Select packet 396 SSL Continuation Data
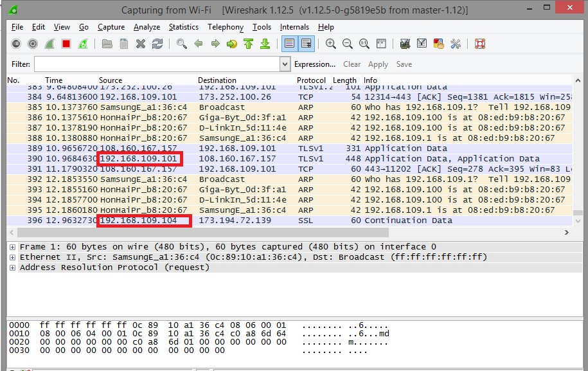Image resolution: width=588 pixels, height=371 pixels. [289, 221]
